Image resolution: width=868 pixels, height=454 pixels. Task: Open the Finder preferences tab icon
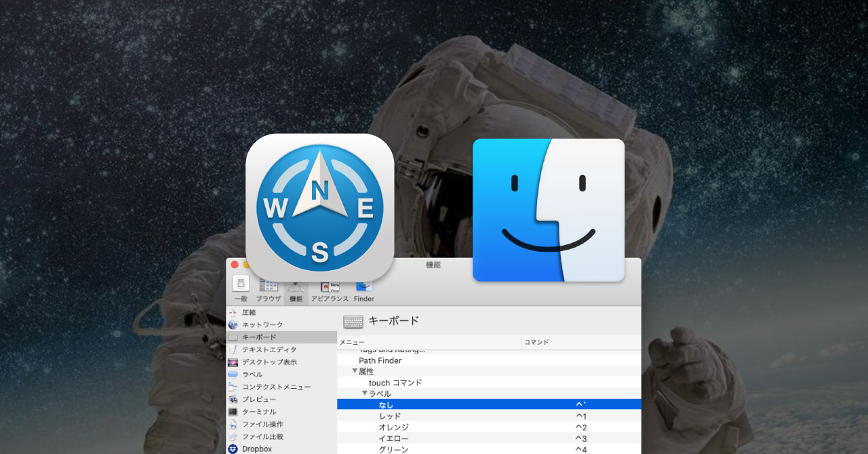pyautogui.click(x=363, y=290)
